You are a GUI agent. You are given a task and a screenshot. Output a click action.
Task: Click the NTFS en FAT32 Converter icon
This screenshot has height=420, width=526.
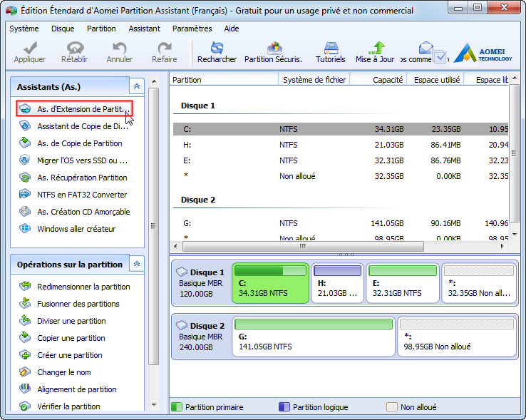25,195
